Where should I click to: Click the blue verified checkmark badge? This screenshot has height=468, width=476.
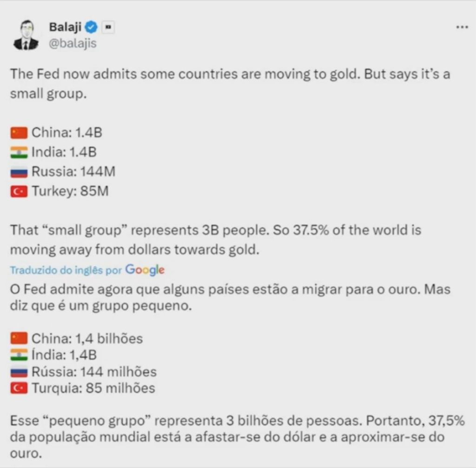[x=92, y=27]
